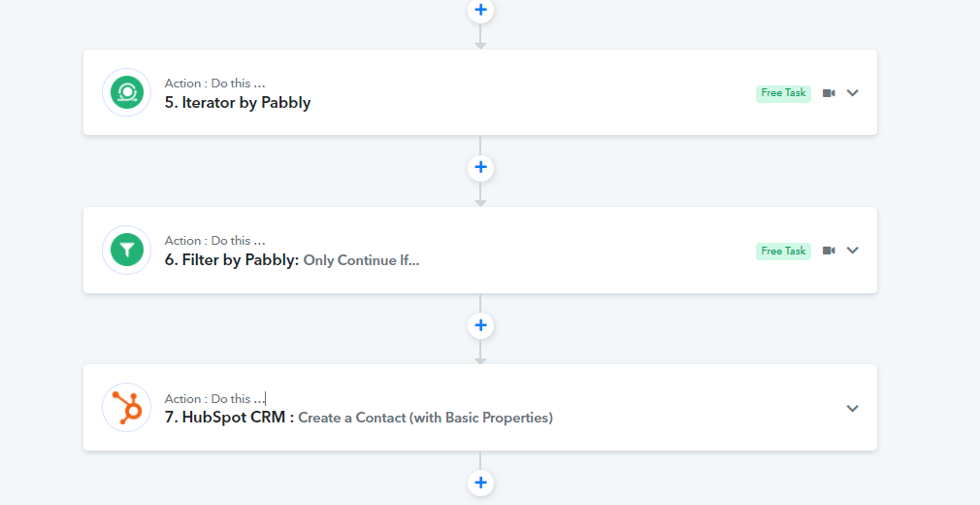
Task: Expand the Iterator by Pabbly step chevron
Action: click(853, 92)
